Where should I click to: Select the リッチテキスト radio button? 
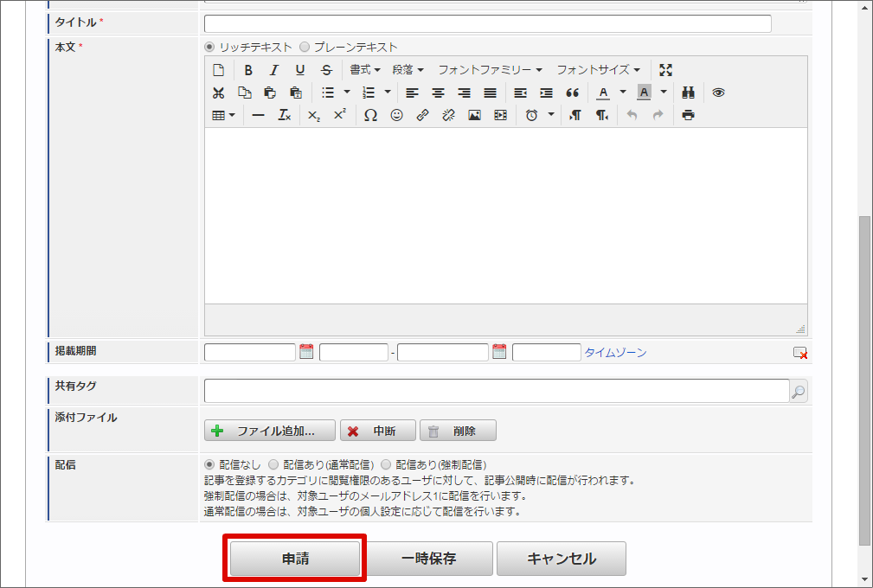(208, 47)
